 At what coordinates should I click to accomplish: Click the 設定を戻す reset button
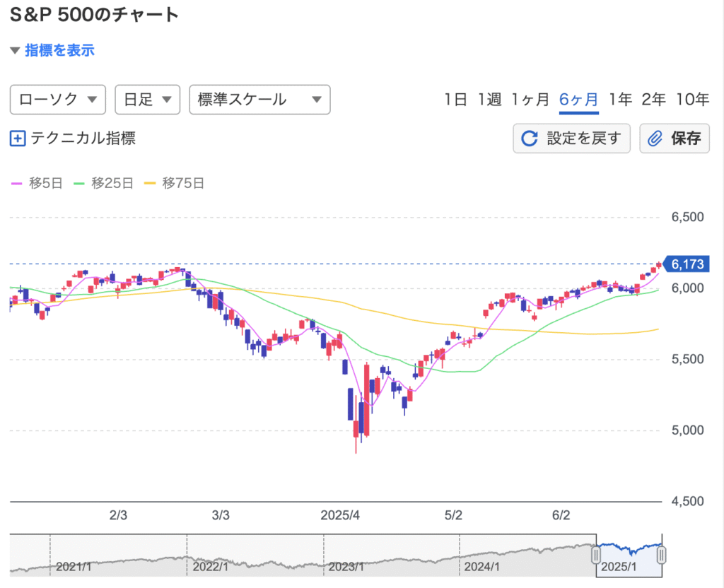point(571,138)
